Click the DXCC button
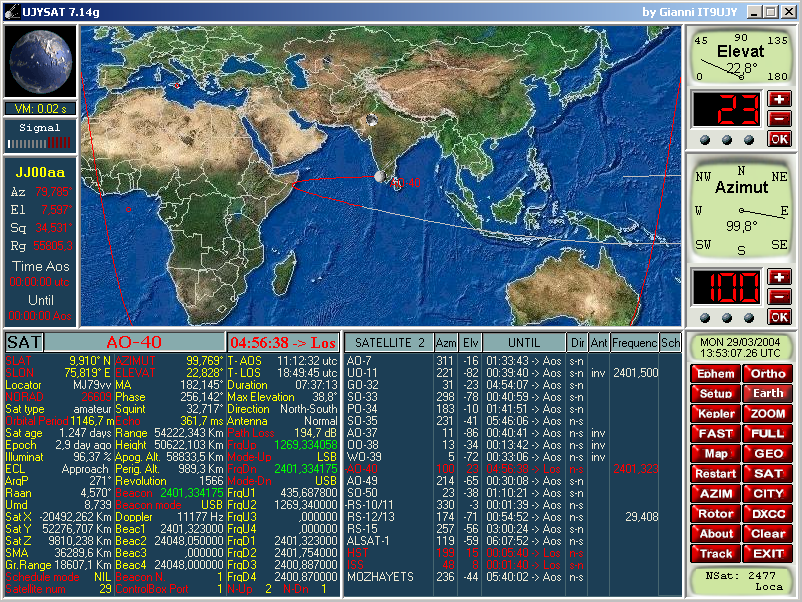The width and height of the screenshot is (802, 602). (x=768, y=514)
